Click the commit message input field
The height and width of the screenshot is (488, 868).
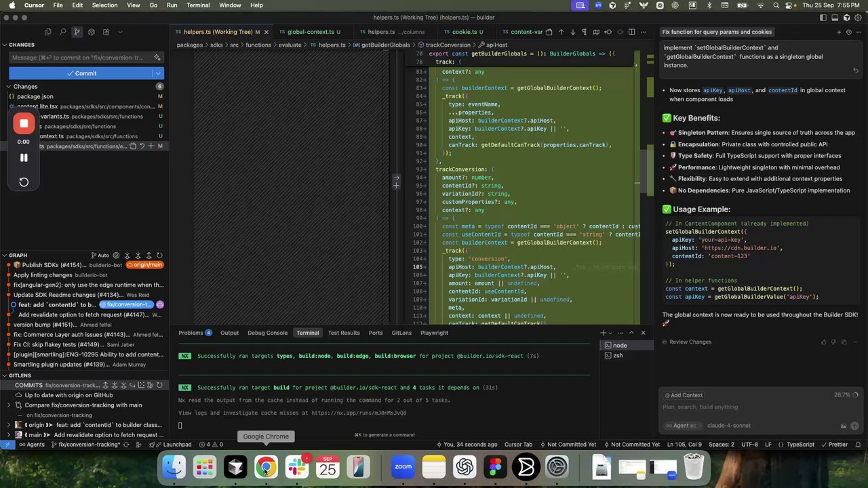(x=78, y=58)
